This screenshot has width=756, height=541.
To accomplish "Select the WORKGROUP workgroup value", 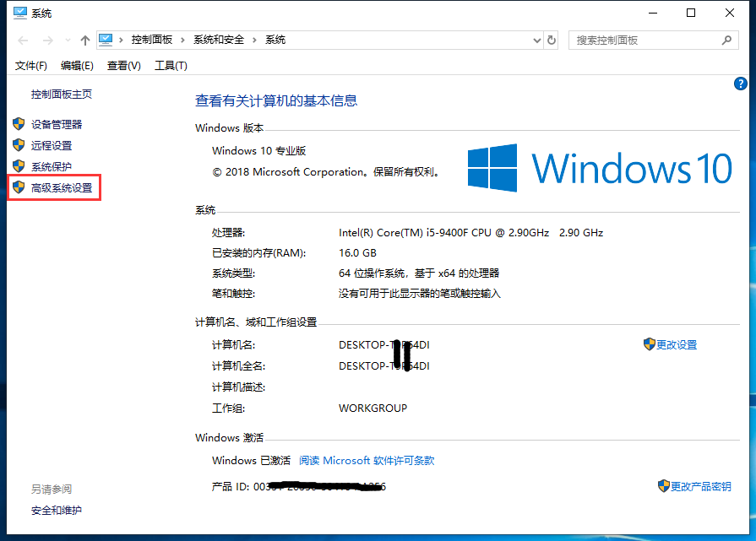I will 373,408.
